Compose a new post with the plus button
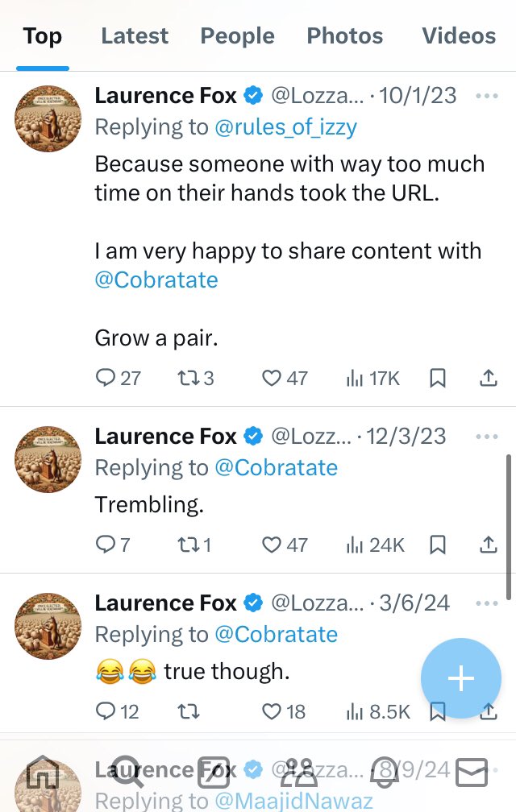This screenshot has height=812, width=516. tap(460, 679)
